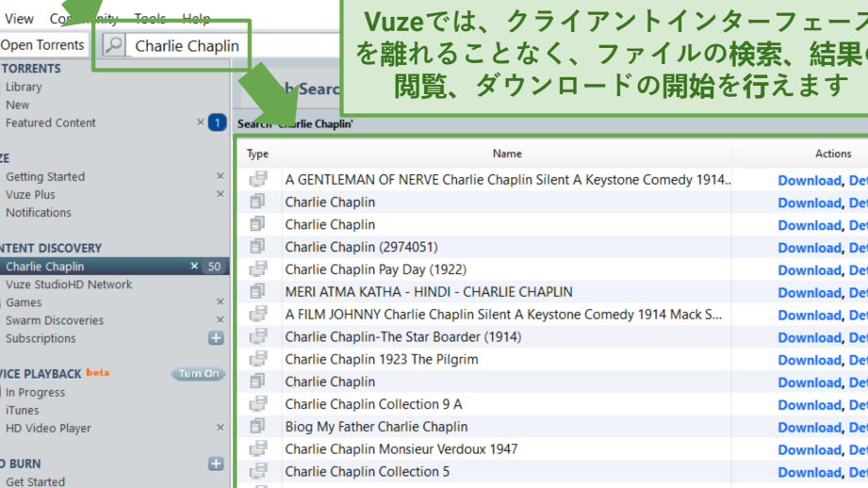This screenshot has width=868, height=488.
Task: Open the Help menu
Action: point(196,19)
